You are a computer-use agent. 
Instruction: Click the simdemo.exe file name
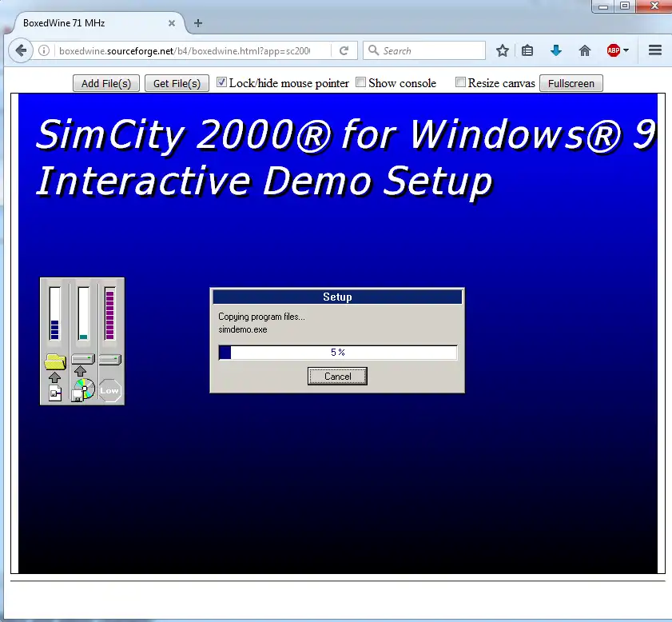pyautogui.click(x=243, y=329)
